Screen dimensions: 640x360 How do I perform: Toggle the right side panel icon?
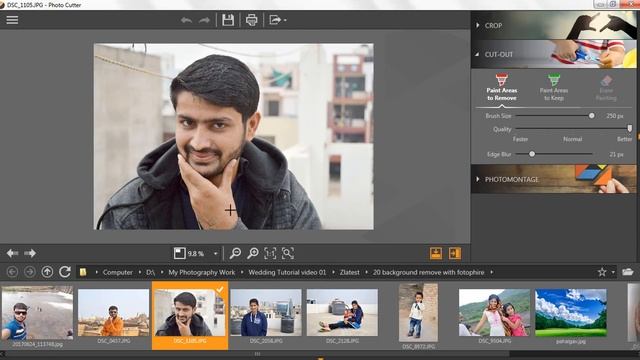(x=455, y=253)
